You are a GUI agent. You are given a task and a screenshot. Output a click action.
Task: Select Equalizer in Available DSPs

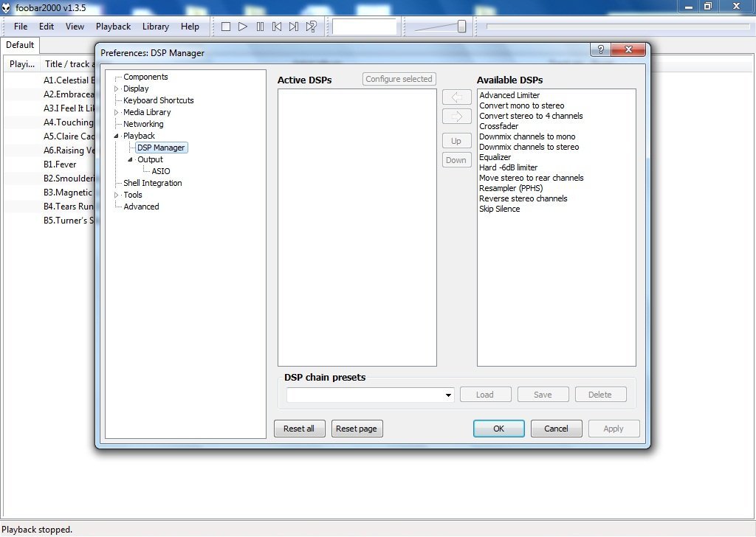coord(495,158)
